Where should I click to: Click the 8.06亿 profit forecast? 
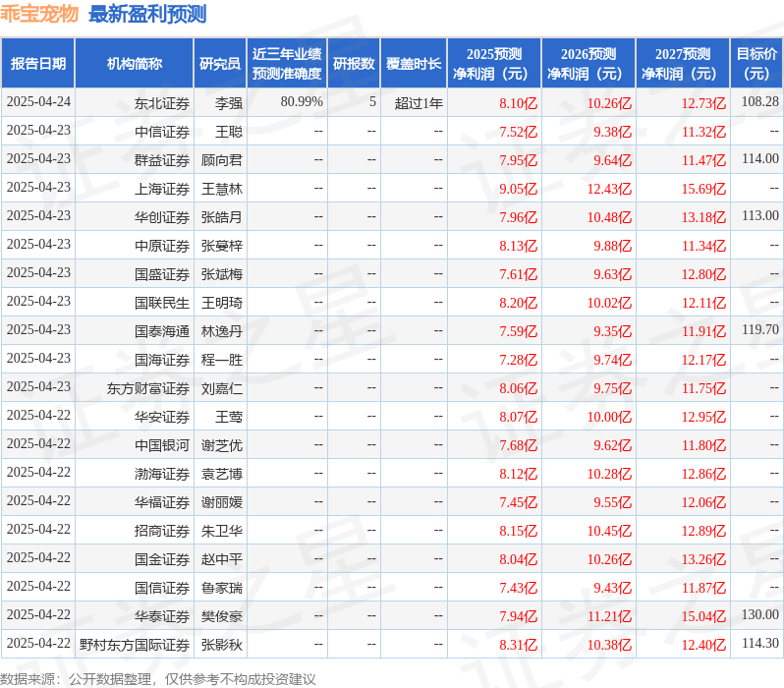(x=518, y=389)
